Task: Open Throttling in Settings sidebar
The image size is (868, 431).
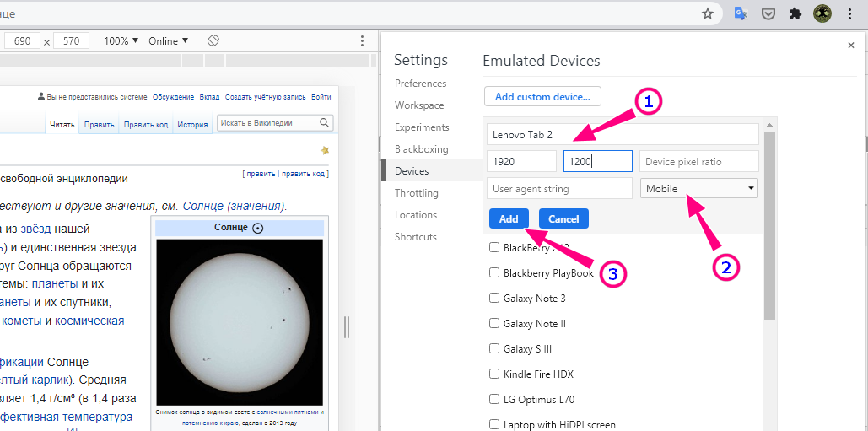Action: (x=417, y=193)
